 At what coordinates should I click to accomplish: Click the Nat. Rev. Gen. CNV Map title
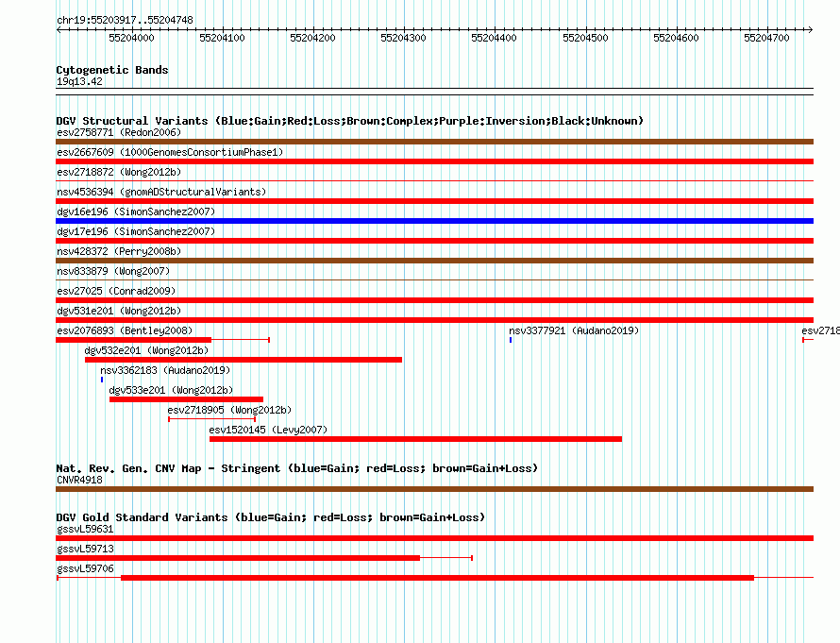point(296,468)
